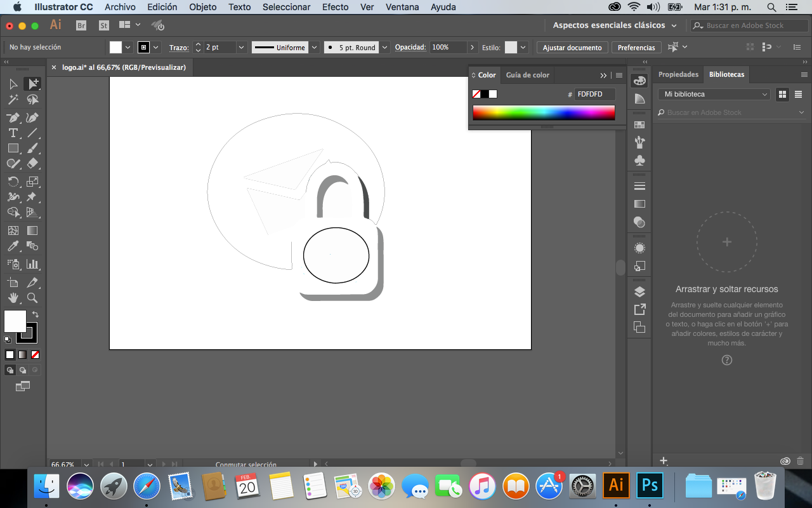Select the Zoom tool

pyautogui.click(x=32, y=297)
